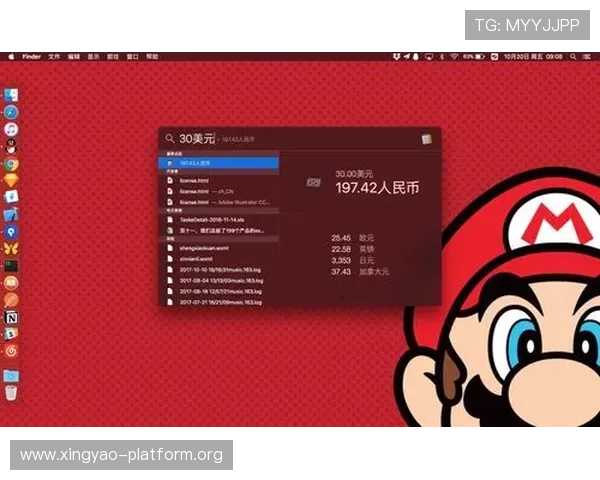
Task: Select TasksDetail-2016-11-14.xls result
Action: point(218,220)
